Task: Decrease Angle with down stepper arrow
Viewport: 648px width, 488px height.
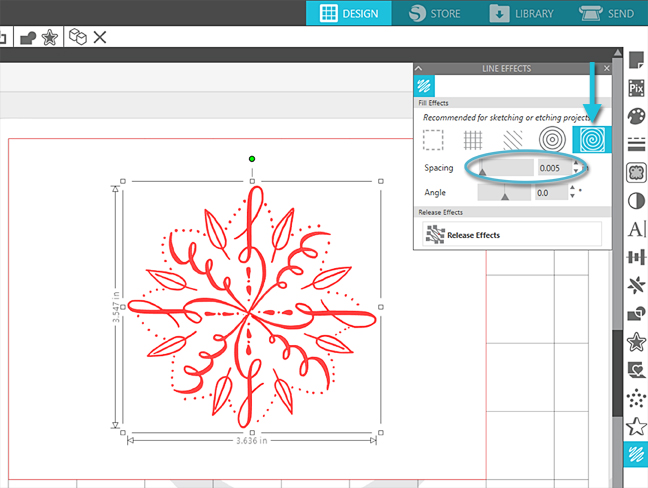Action: click(572, 196)
